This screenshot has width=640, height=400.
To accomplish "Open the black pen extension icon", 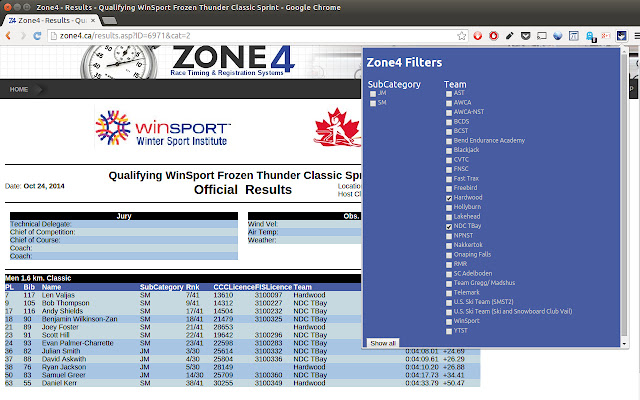I will point(509,36).
